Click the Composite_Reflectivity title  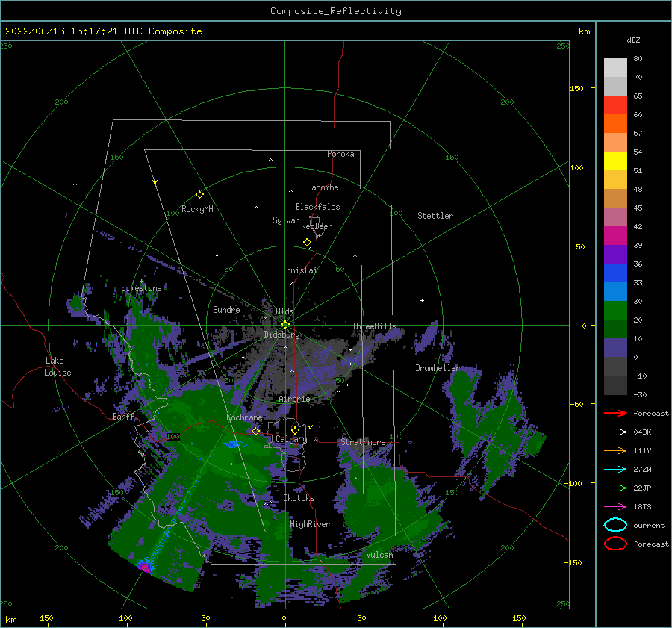point(336,11)
